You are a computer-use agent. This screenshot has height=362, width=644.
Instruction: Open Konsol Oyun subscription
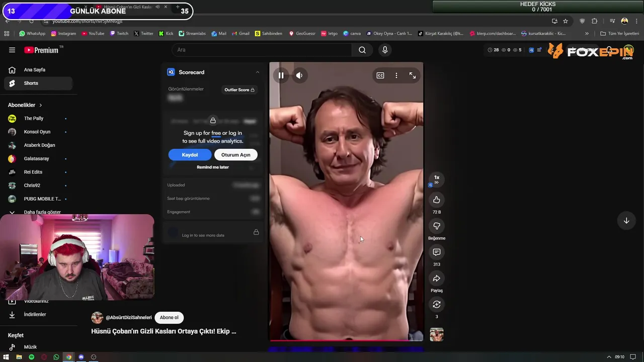click(38, 132)
